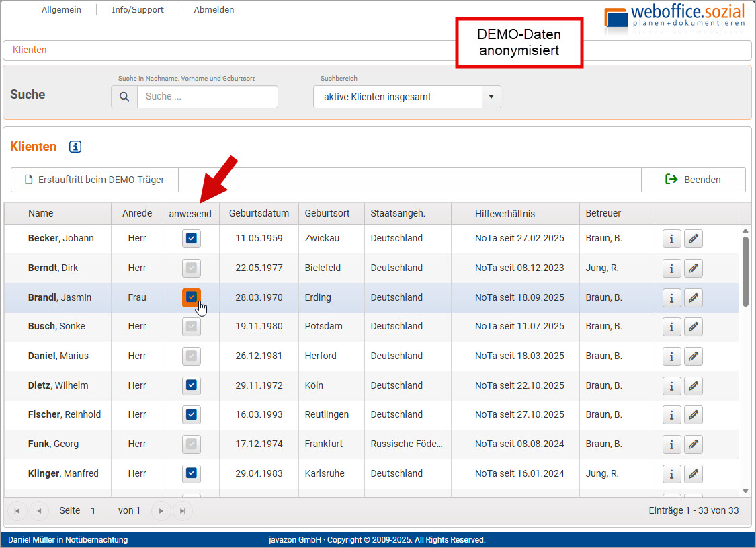Open info icon next to Klienten heading

tap(75, 147)
